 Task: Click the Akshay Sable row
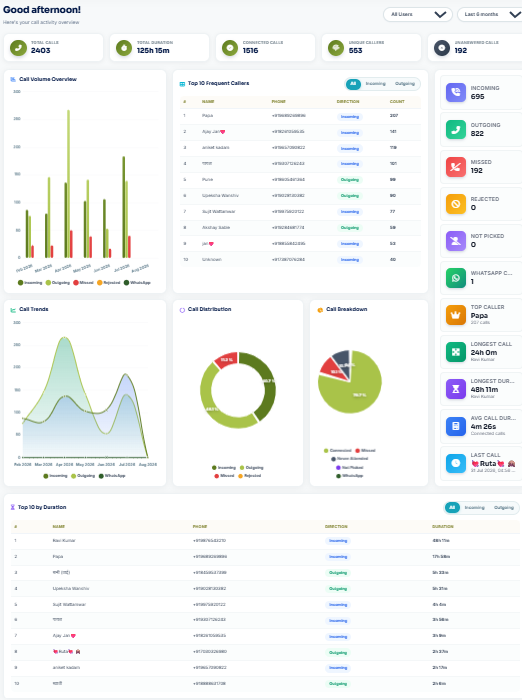click(300, 228)
